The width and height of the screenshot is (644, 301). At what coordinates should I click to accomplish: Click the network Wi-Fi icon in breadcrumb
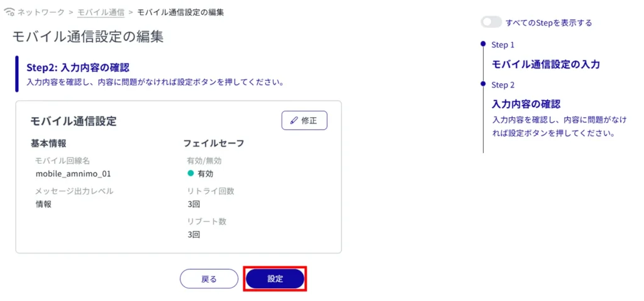pyautogui.click(x=9, y=12)
